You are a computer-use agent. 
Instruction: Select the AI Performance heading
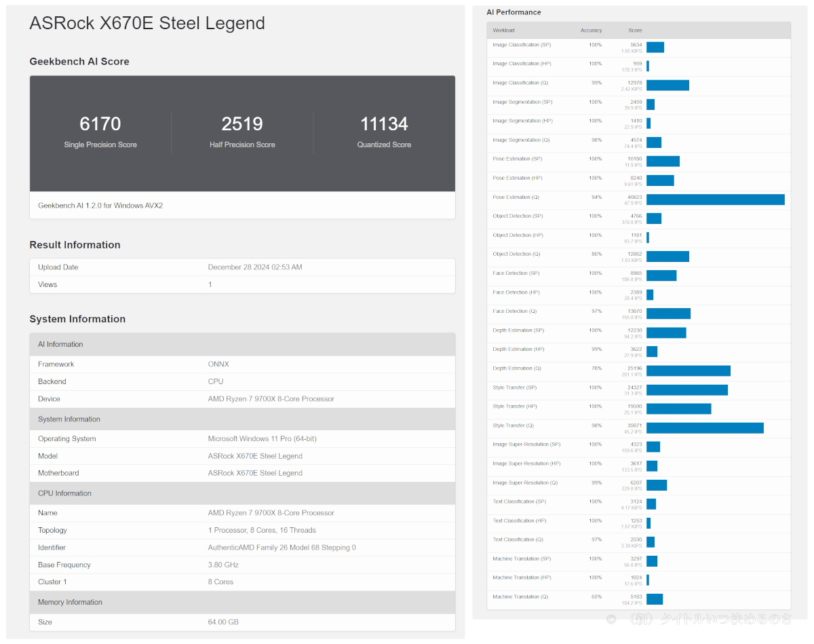click(513, 12)
